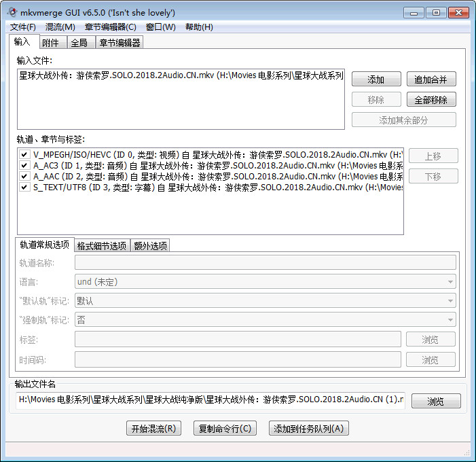
Task: Open the 强制轨 标记 dropdown
Action: click(265, 319)
